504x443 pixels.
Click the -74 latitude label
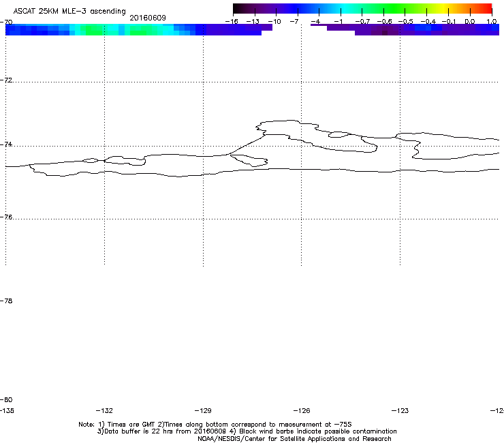point(6,144)
